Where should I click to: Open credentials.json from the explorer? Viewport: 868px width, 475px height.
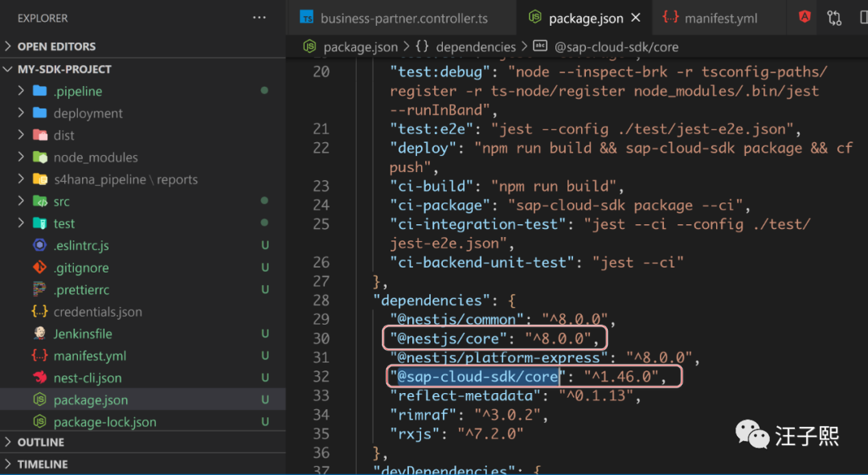point(97,312)
